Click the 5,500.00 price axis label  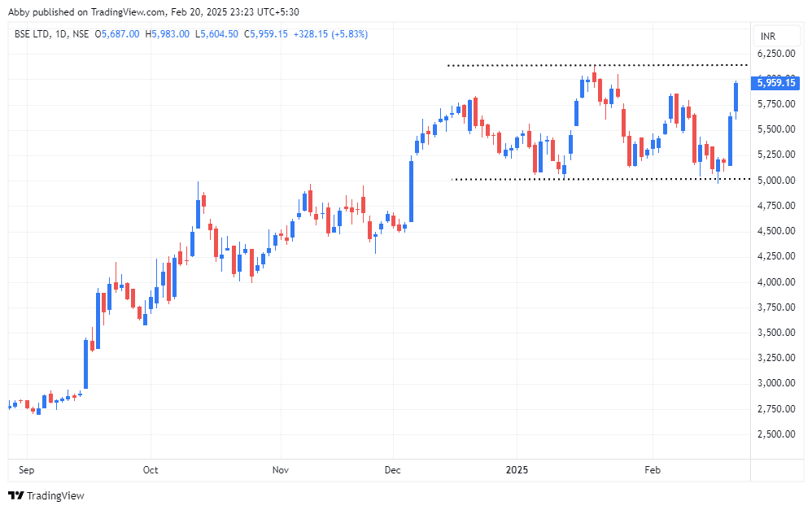[x=776, y=129]
